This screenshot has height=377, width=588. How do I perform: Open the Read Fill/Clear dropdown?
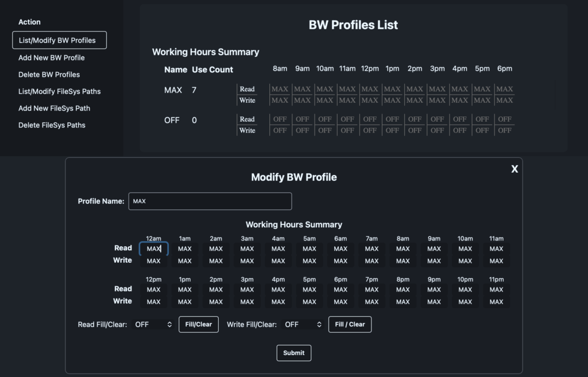pos(153,325)
